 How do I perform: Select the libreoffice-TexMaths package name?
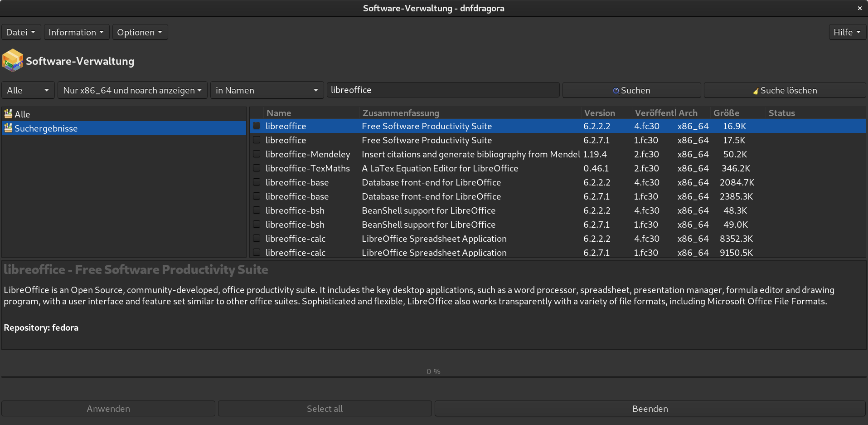pyautogui.click(x=308, y=168)
